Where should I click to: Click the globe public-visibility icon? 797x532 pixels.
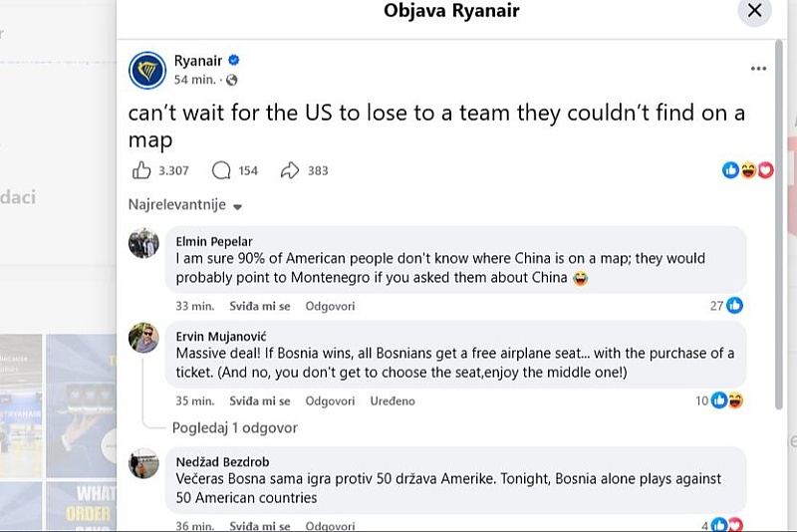tap(232, 80)
